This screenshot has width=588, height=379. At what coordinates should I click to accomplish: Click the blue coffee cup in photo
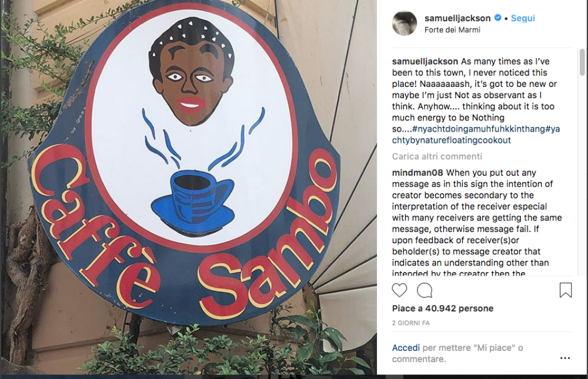[x=193, y=203]
